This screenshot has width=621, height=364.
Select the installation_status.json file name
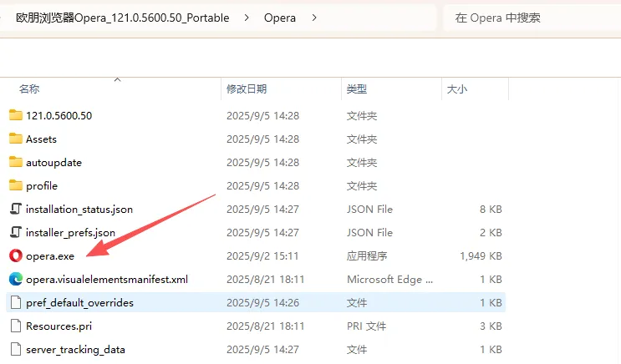point(79,209)
